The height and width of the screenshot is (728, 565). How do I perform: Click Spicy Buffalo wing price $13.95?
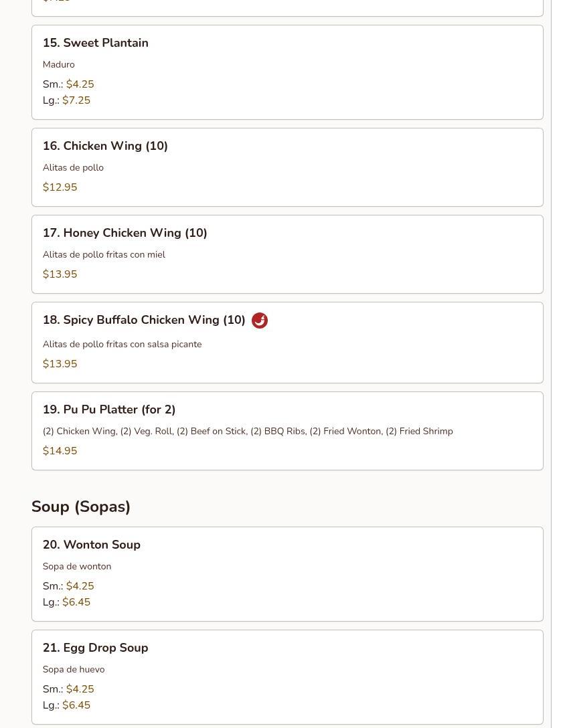coord(60,363)
